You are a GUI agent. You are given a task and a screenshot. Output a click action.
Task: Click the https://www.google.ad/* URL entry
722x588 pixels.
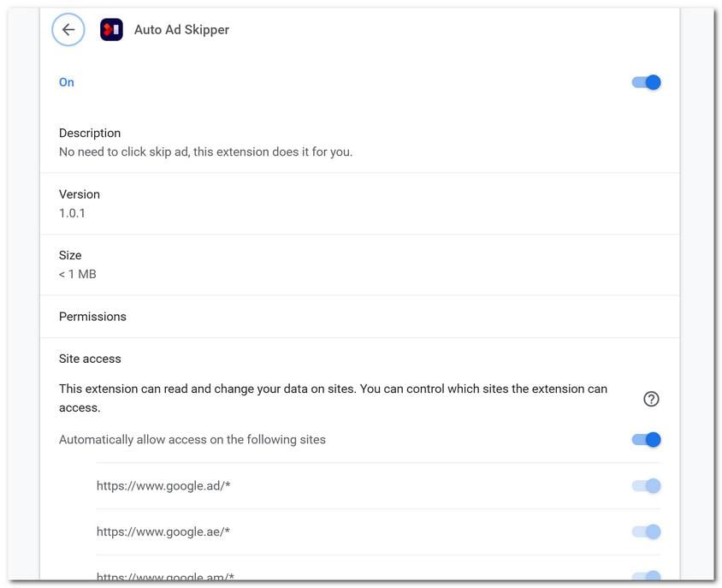coord(163,486)
